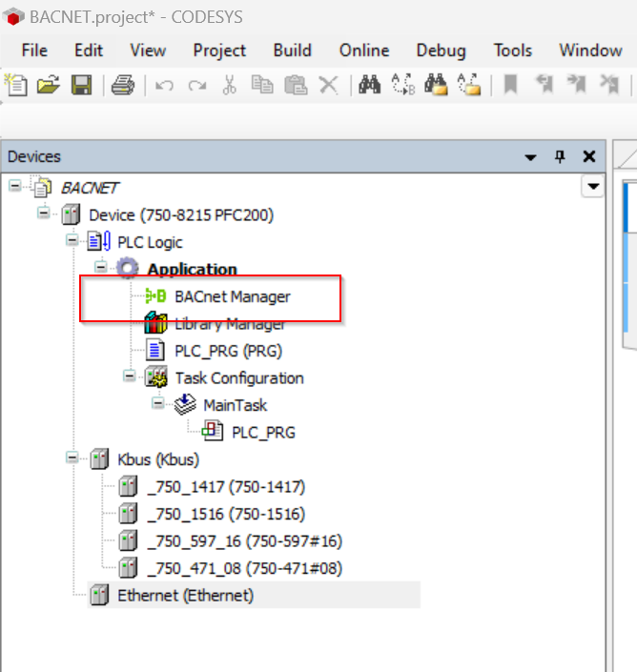Open the Window menu
637x672 pixels.
pyautogui.click(x=590, y=51)
